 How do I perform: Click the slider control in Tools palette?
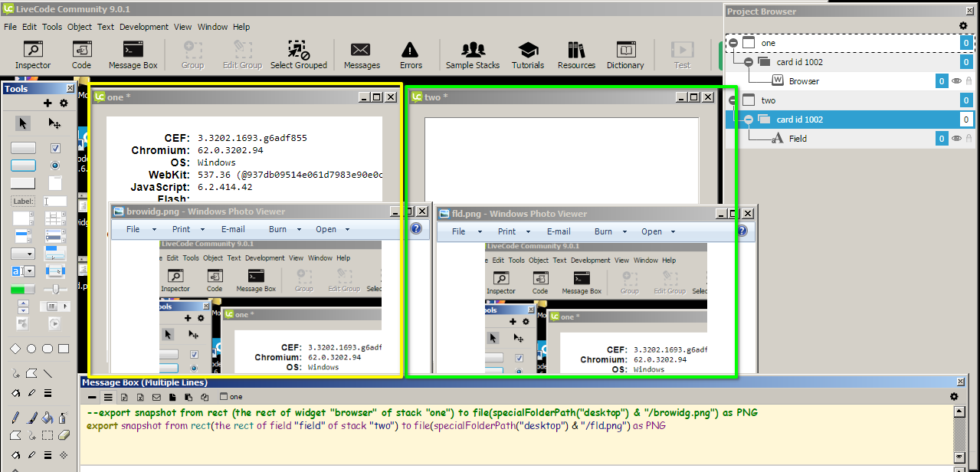pyautogui.click(x=55, y=289)
